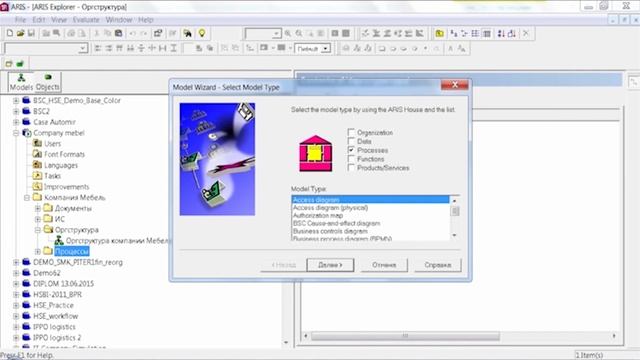Enable the Products/Services checkbox

(351, 168)
